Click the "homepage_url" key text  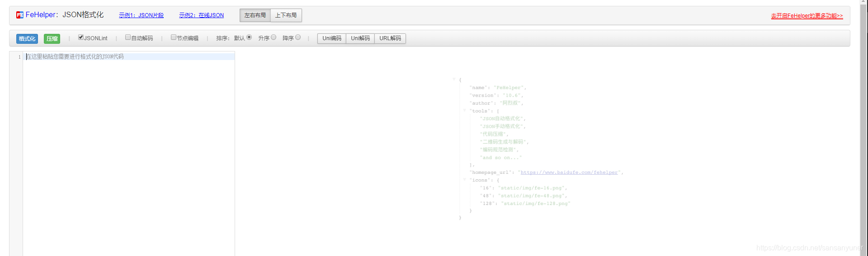click(x=490, y=172)
